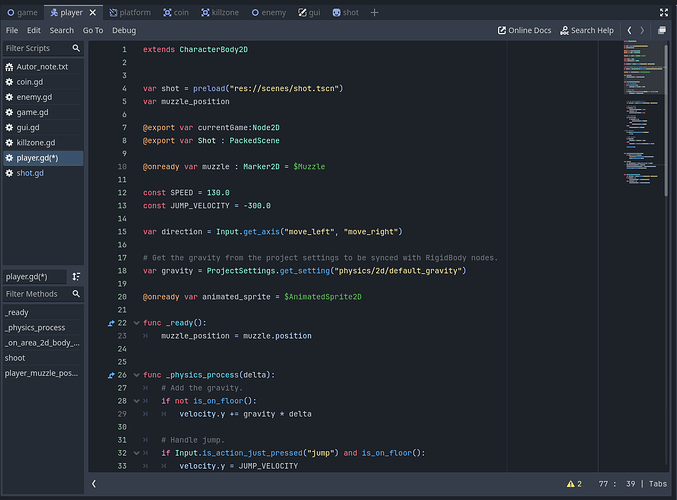Select player.gd(*) in script list
This screenshot has width=677, height=500.
[42, 158]
